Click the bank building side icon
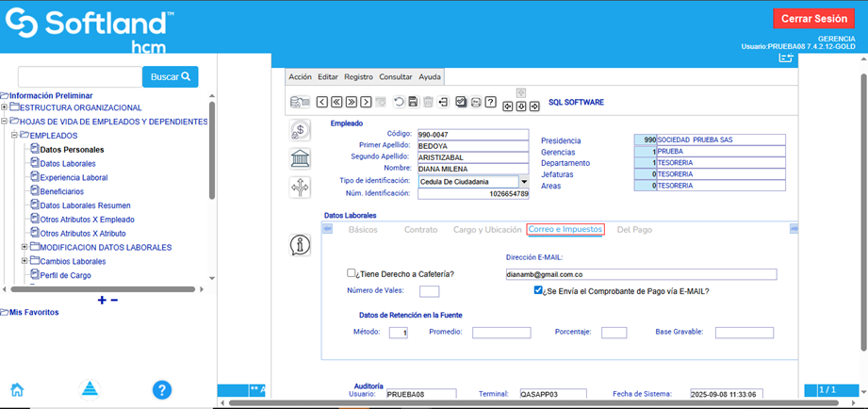Viewport: 868px width, 409px height. (300, 158)
